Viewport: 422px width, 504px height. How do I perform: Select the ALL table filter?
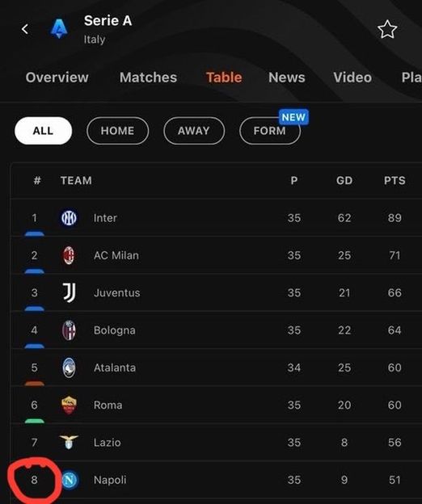click(x=43, y=131)
